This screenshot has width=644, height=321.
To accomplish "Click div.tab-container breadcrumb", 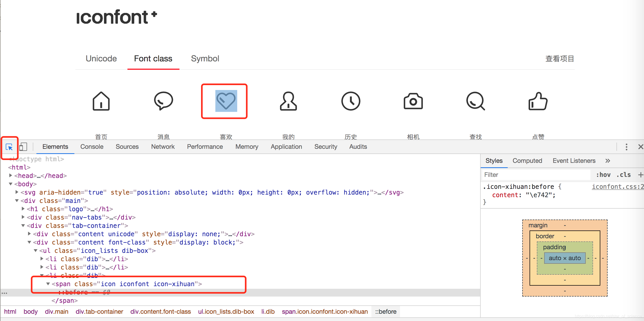I will pyautogui.click(x=99, y=312).
